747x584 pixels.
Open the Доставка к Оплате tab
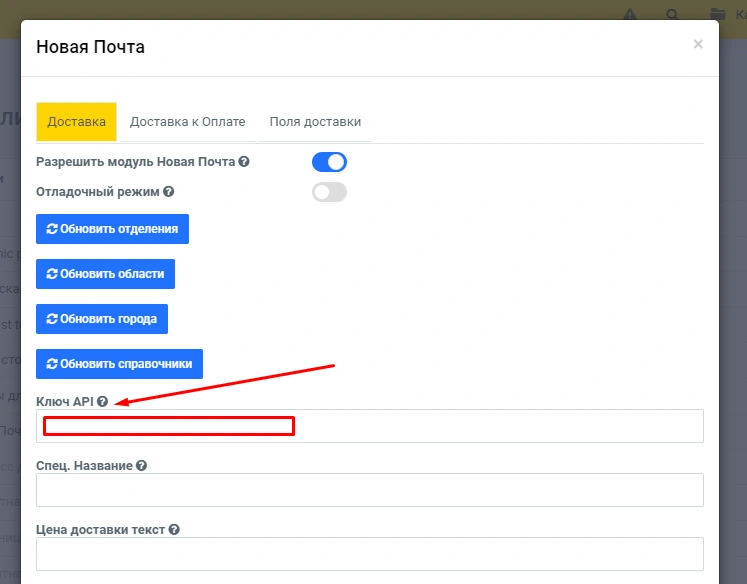187,122
